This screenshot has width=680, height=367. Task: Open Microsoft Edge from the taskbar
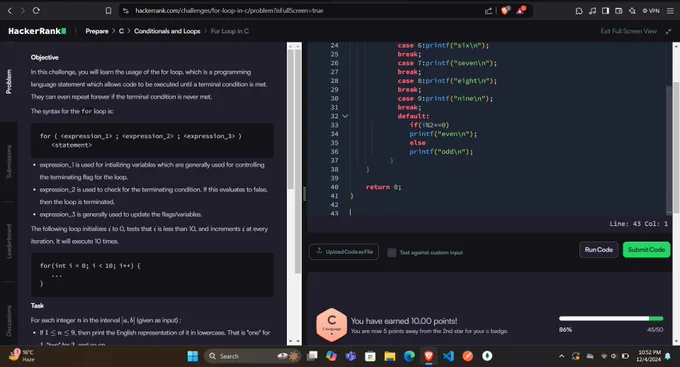[409, 356]
